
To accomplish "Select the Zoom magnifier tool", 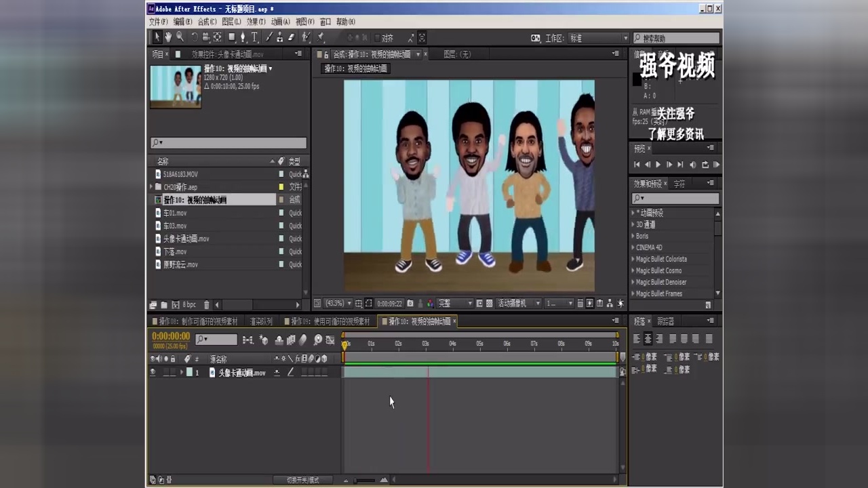I will pos(180,37).
